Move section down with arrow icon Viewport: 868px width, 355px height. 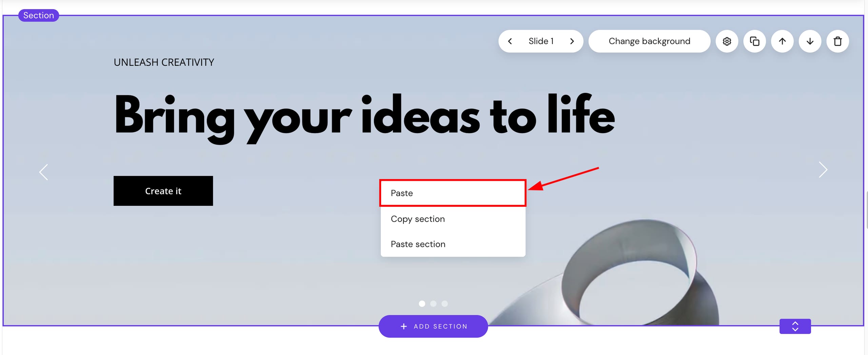click(x=810, y=41)
